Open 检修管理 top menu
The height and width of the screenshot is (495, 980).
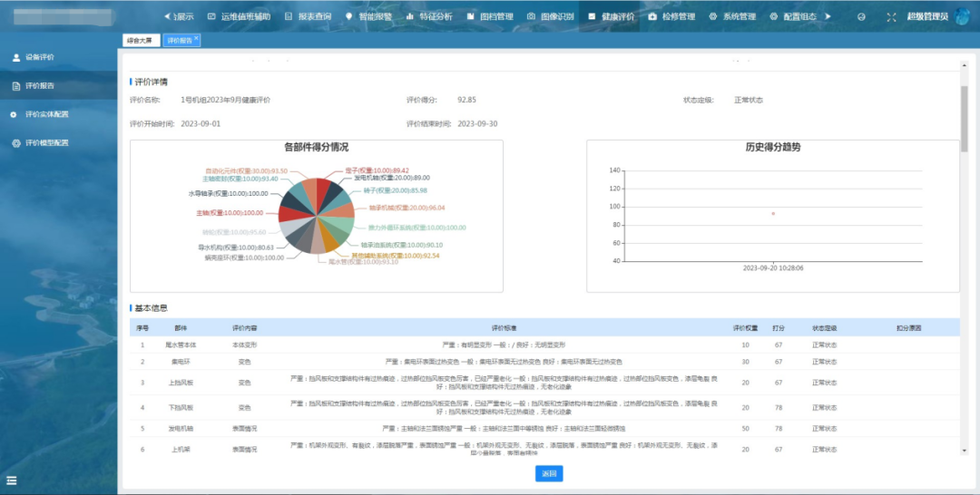[x=671, y=16]
